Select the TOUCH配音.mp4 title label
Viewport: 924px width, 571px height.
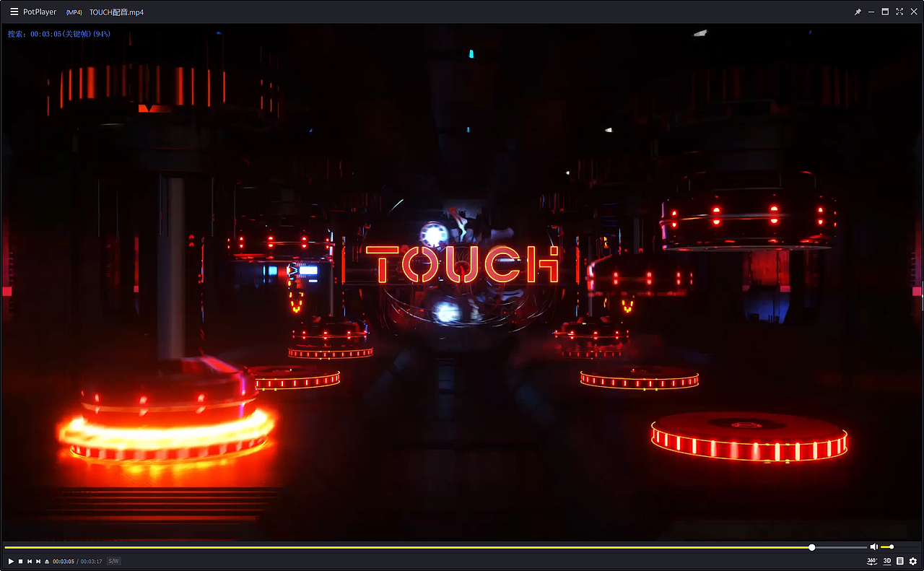coord(115,12)
